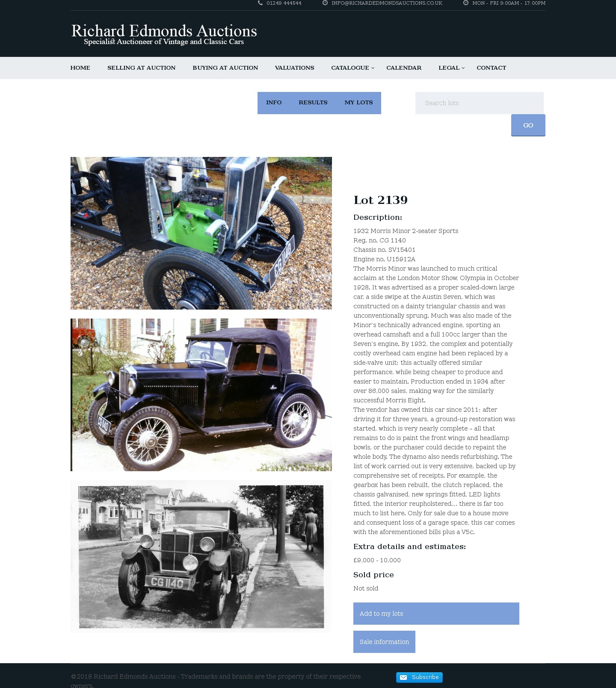The image size is (616, 688).
Task: Open the Calendar menu item
Action: pyautogui.click(x=404, y=68)
